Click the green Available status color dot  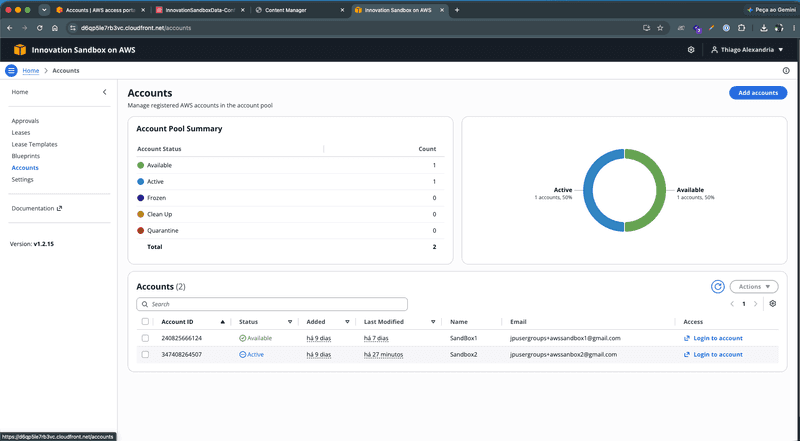point(141,165)
